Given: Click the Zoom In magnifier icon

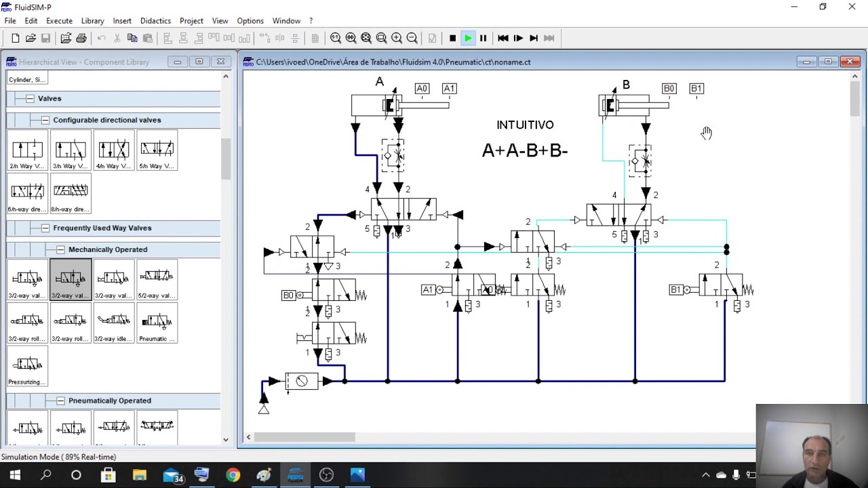Looking at the screenshot, I should [x=397, y=38].
